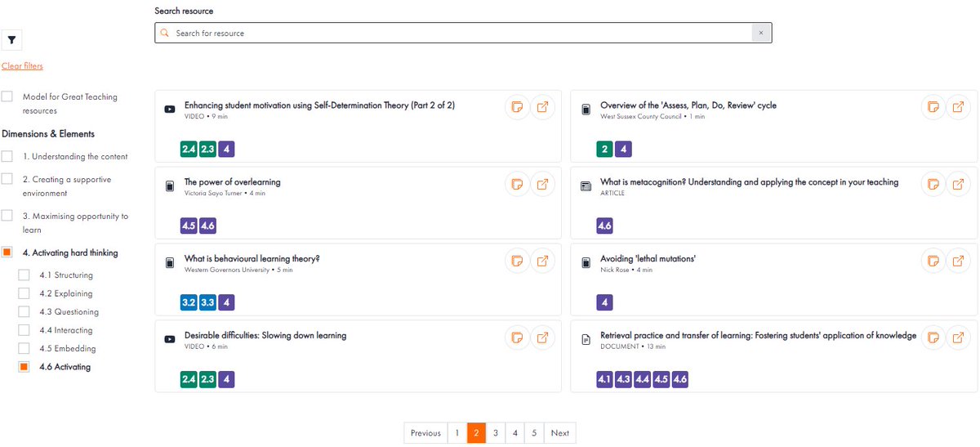The width and height of the screenshot is (980, 447).
Task: Click 3.2 tag on behavioural learning theory
Action: pyautogui.click(x=189, y=302)
